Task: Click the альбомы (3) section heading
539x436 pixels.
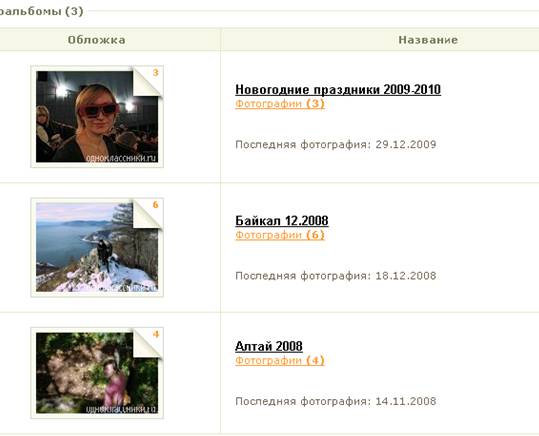Action: (42, 11)
